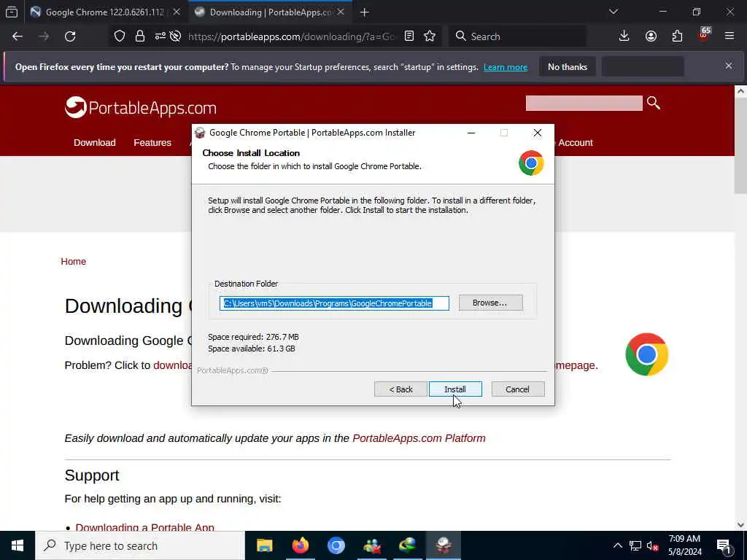
Task: Select the Downloading | PortableApps.com tab
Action: (271, 12)
